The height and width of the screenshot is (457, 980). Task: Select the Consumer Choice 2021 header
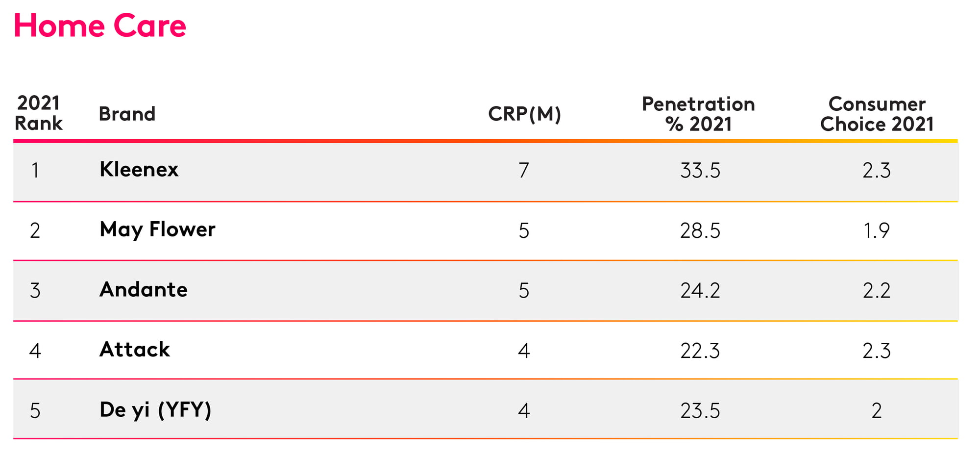coord(877,114)
